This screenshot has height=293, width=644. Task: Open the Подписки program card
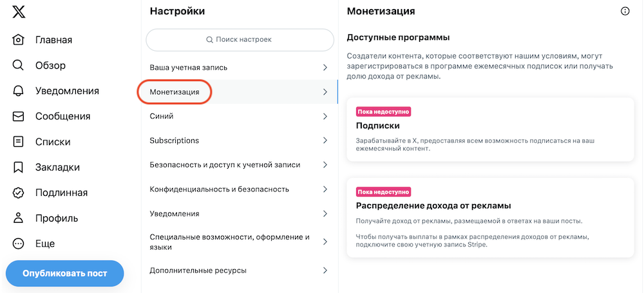click(490, 129)
